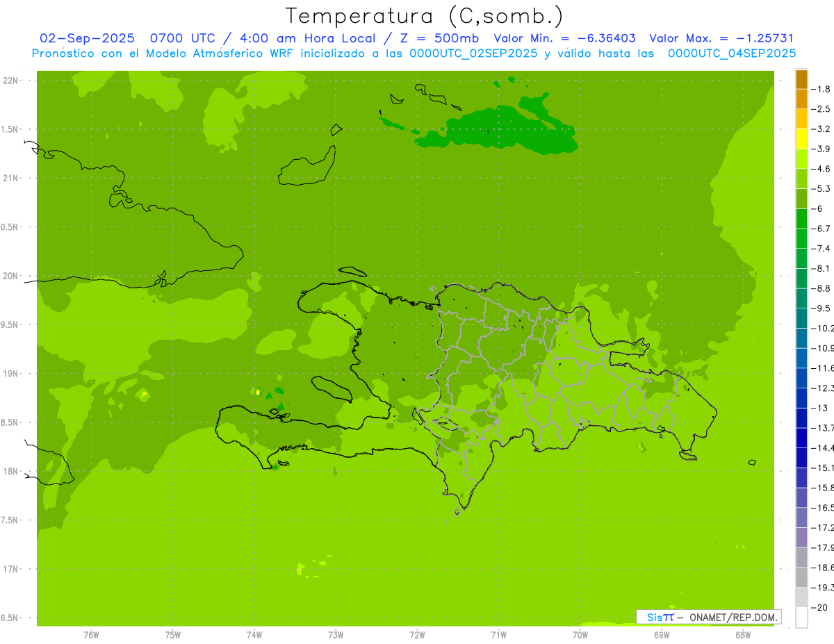Viewport: 834px width, 644px height.
Task: Click the "Valor Min. = -6.36403" text
Action: (x=564, y=38)
